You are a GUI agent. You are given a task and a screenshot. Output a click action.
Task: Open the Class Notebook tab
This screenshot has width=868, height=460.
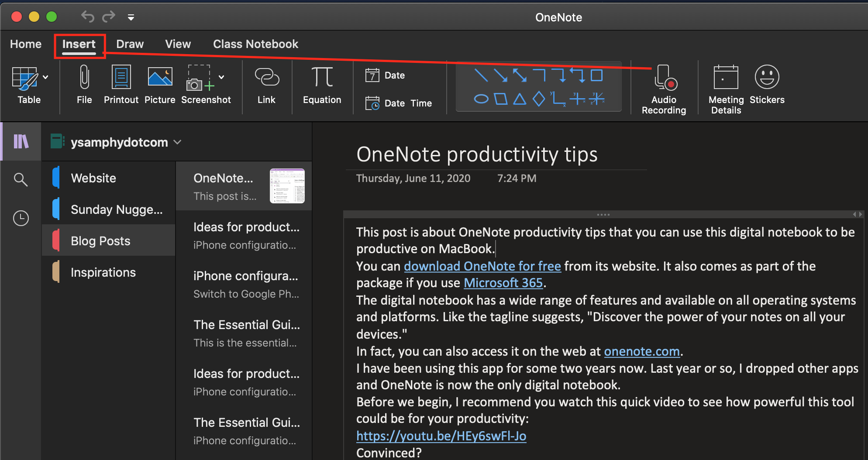(255, 44)
